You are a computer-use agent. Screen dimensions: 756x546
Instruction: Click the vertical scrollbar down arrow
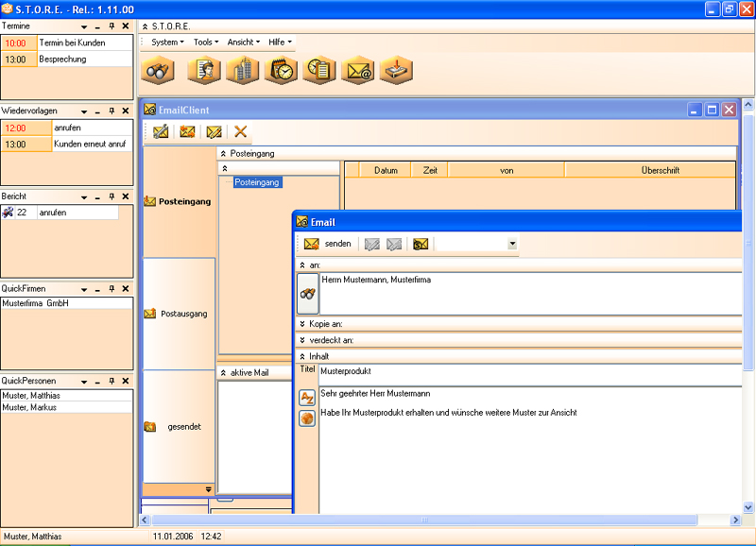tap(748, 507)
